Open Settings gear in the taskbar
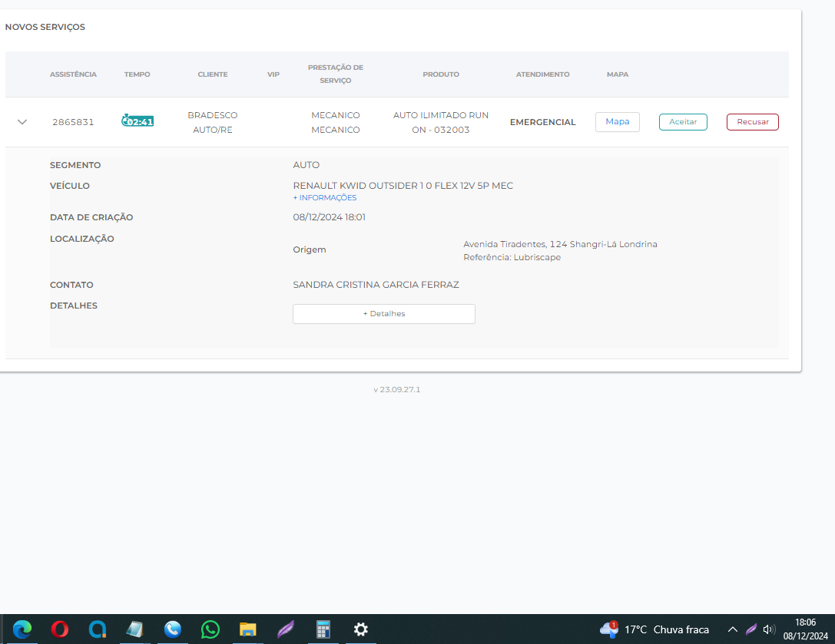 [360, 629]
